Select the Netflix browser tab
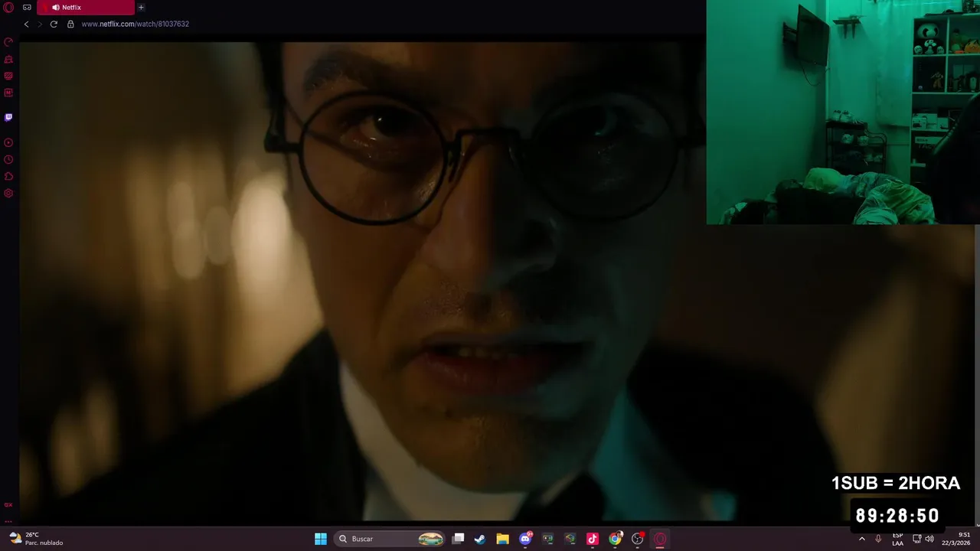 click(x=85, y=8)
